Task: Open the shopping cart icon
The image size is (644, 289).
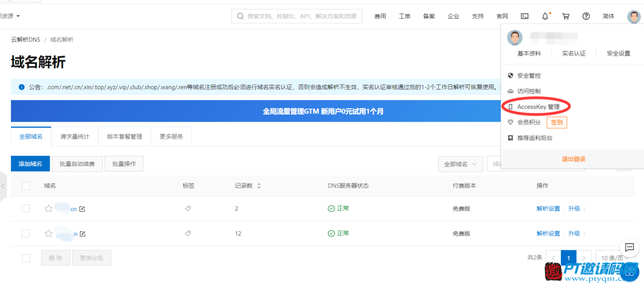Action: tap(566, 16)
